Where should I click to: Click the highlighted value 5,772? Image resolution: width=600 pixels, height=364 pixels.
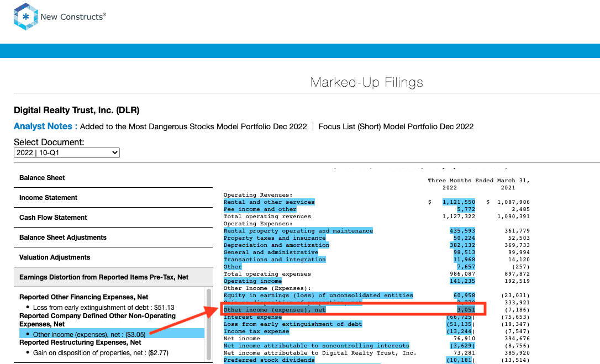pos(466,209)
